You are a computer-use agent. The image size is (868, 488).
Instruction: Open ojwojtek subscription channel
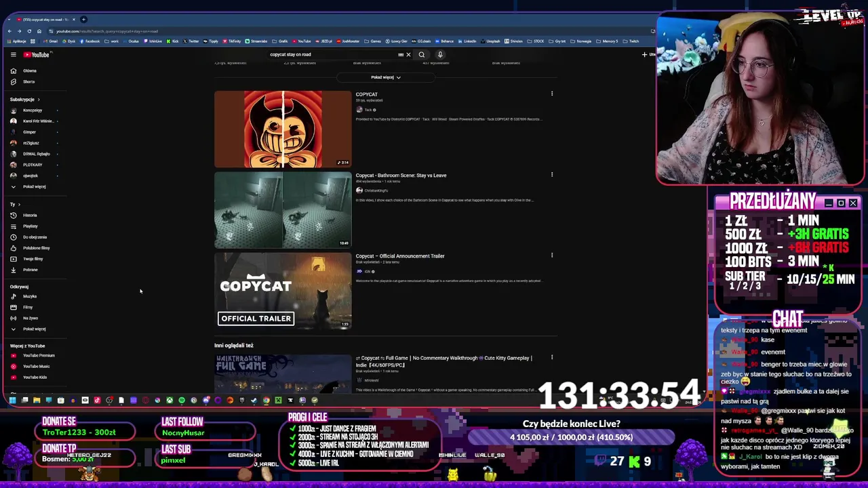point(31,176)
